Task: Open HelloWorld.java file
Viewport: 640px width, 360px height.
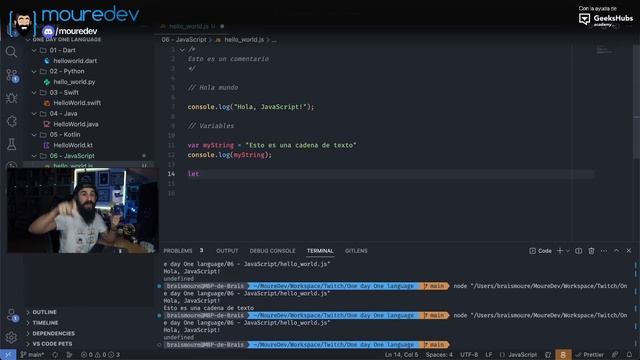Action: click(76, 124)
